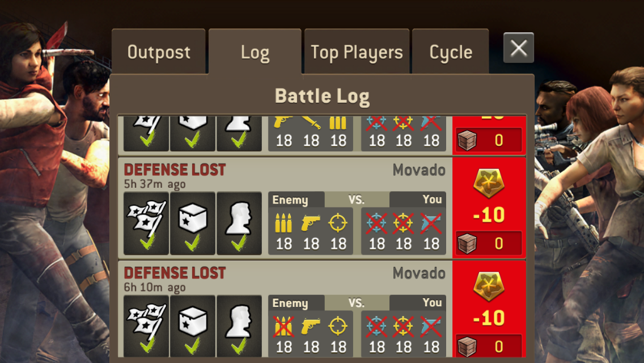
Task: Open the Outpost tab
Action: click(159, 52)
